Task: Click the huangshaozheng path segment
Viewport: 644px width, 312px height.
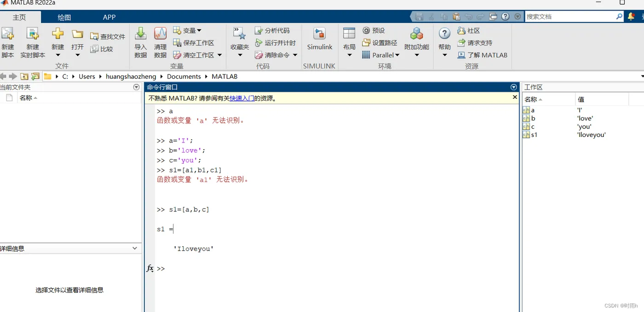Action: pos(131,76)
